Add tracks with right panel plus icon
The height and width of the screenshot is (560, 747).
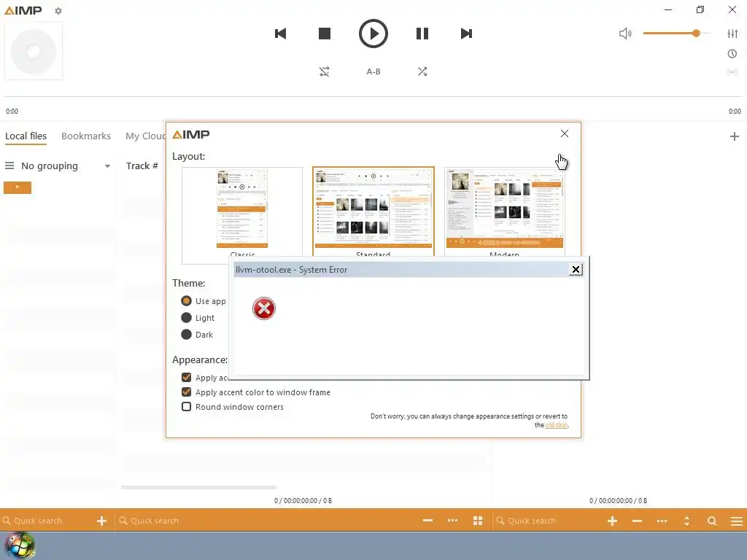(x=612, y=521)
